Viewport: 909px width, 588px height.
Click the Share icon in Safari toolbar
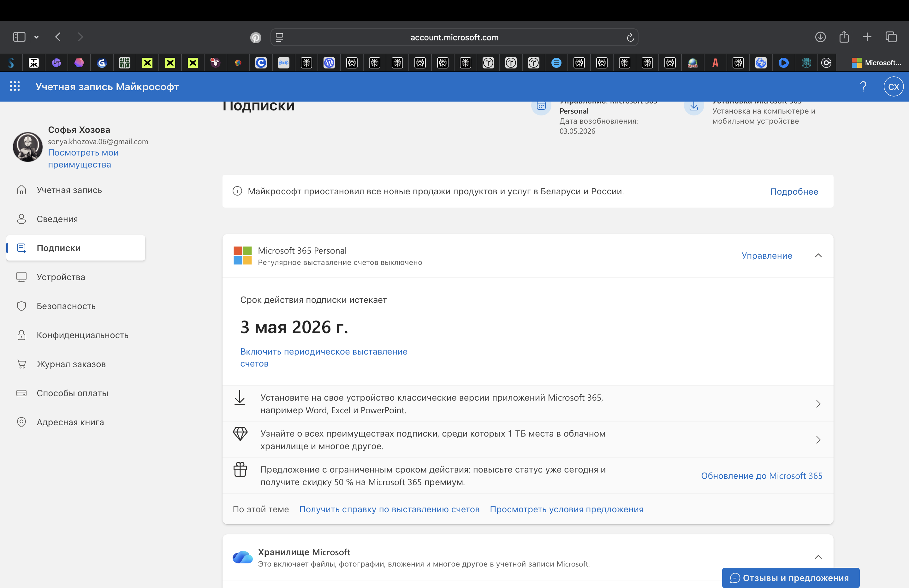[x=844, y=37]
